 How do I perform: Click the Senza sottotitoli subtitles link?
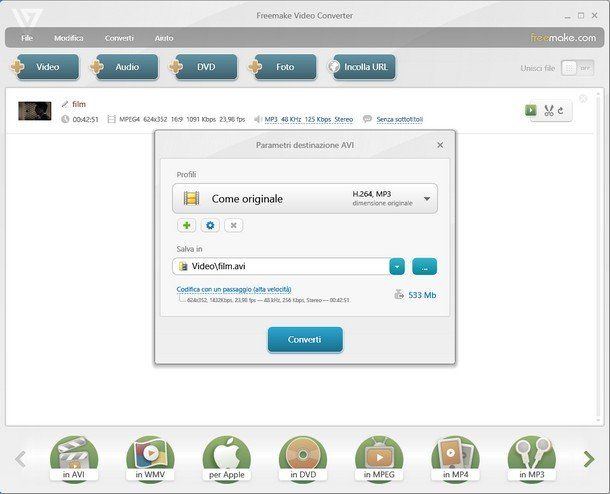coord(400,119)
